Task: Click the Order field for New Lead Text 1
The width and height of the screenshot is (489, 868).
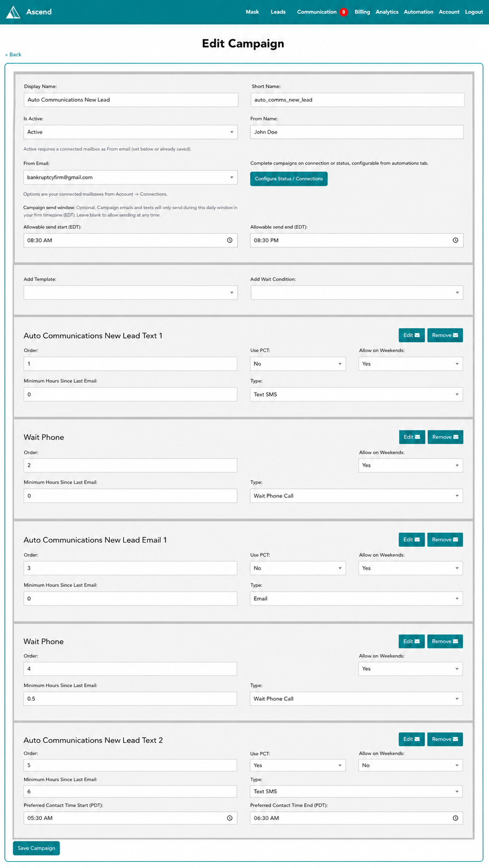Action: tap(130, 364)
